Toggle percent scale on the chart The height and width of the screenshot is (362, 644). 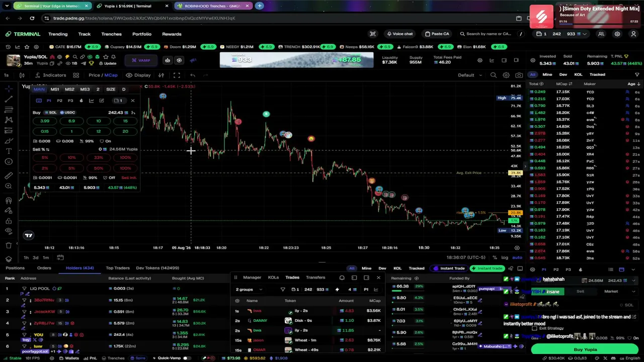pos(495,257)
